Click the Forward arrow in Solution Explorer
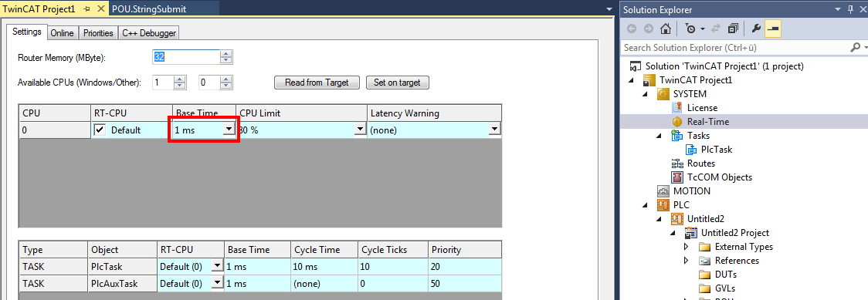The width and height of the screenshot is (868, 300). (648, 29)
